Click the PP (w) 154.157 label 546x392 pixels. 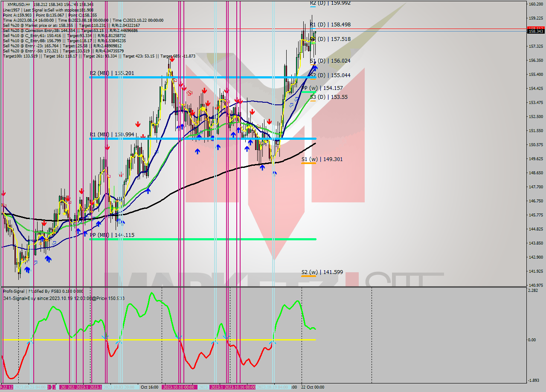point(322,88)
